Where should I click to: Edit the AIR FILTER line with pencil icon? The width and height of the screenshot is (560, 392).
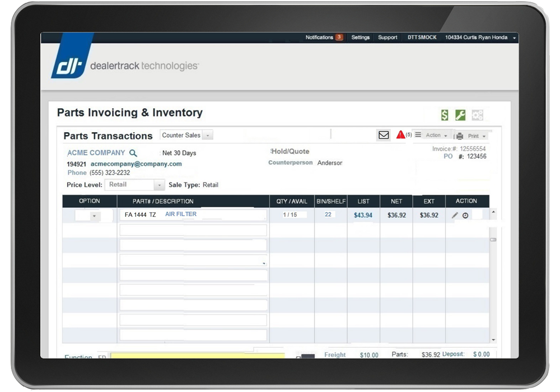pos(455,214)
